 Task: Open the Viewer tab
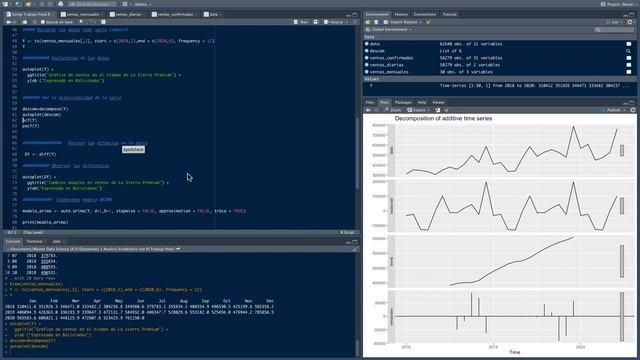(x=438, y=102)
